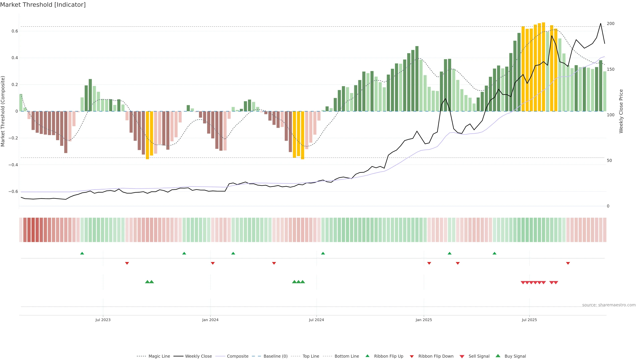The width and height of the screenshot is (644, 362).
Task: Click the Baseline (0) legend entry
Action: 276,356
